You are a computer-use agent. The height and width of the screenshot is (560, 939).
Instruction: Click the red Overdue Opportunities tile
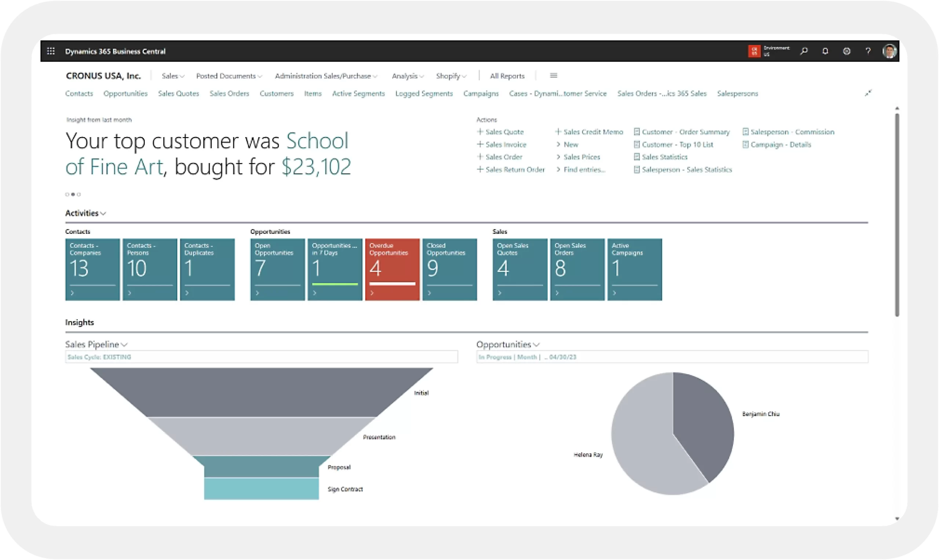click(392, 269)
